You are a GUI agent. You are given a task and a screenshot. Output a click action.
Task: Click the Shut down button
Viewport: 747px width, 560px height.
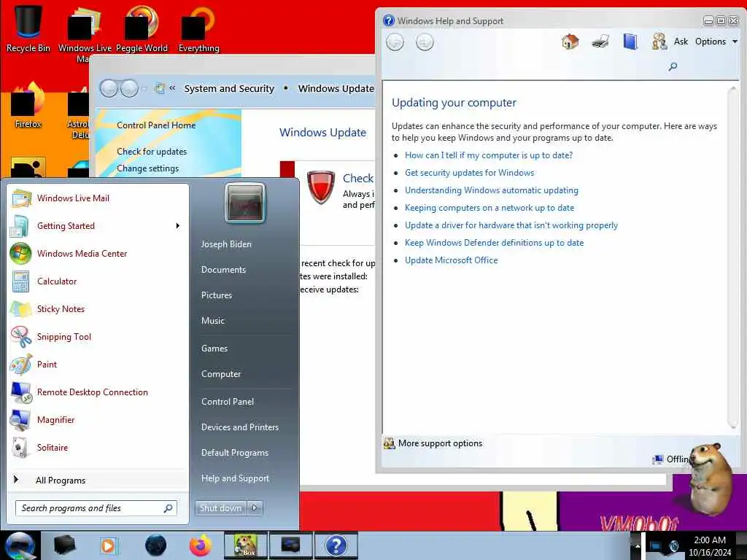[x=220, y=508]
